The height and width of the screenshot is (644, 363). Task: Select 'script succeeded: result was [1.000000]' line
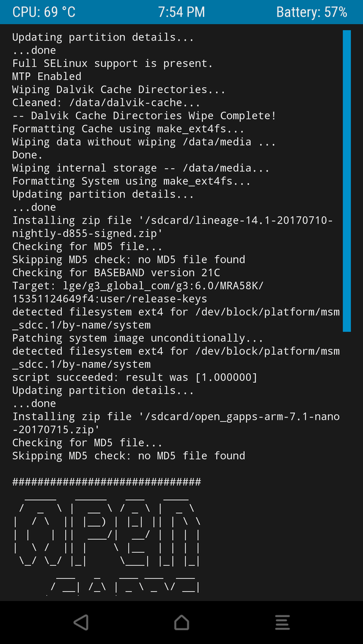click(134, 377)
